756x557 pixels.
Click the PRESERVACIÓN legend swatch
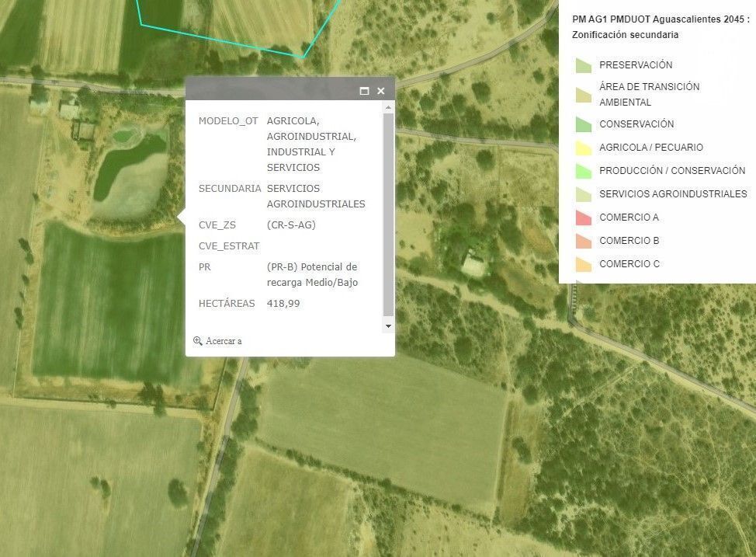(x=583, y=65)
